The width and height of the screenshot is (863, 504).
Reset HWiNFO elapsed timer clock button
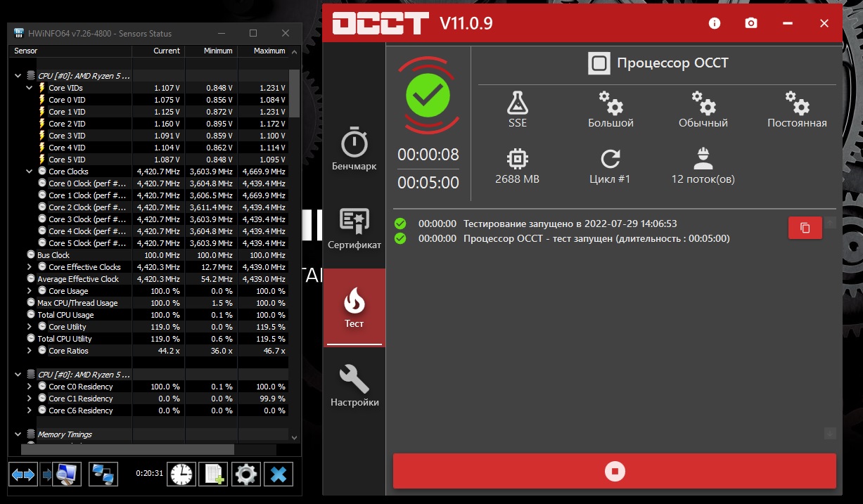coord(181,474)
